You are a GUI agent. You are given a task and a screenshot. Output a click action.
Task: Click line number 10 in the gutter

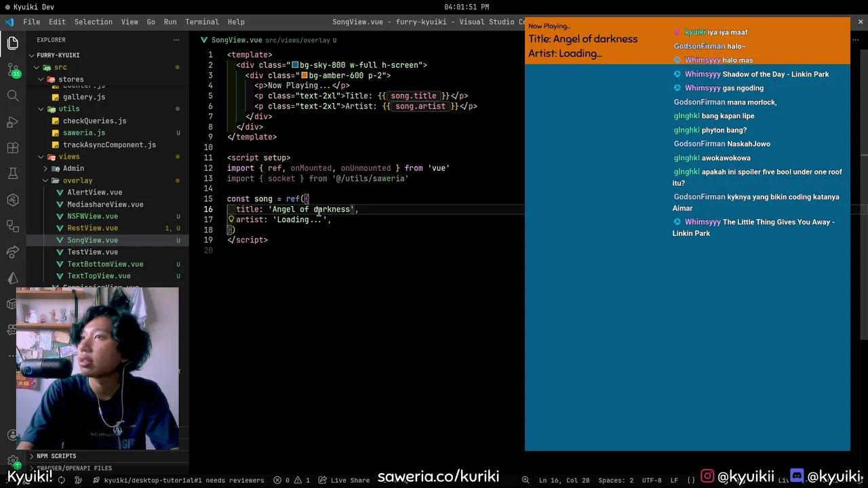(x=208, y=147)
